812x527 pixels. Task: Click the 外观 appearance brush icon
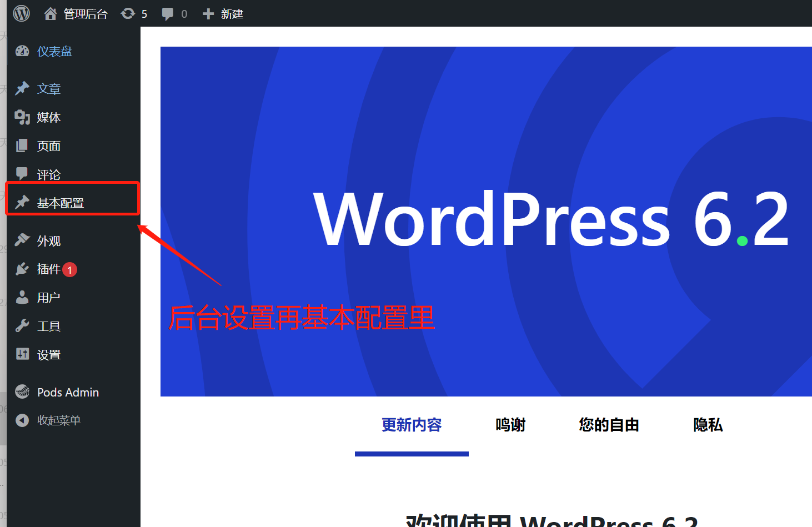[22, 240]
